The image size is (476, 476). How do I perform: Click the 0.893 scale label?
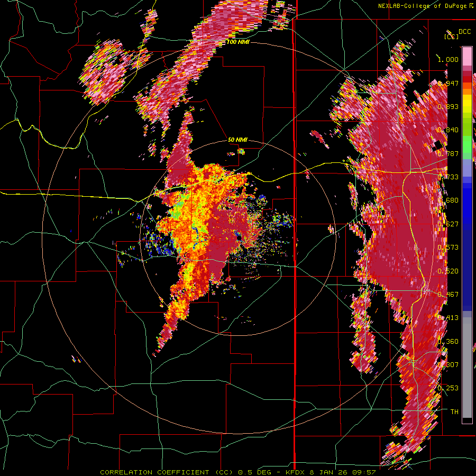point(448,106)
